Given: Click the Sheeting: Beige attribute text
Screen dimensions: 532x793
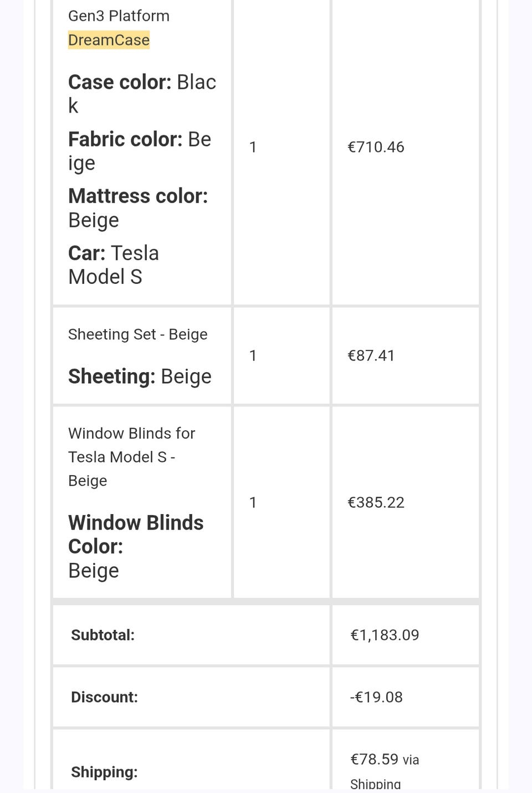Looking at the screenshot, I should pyautogui.click(x=140, y=377).
